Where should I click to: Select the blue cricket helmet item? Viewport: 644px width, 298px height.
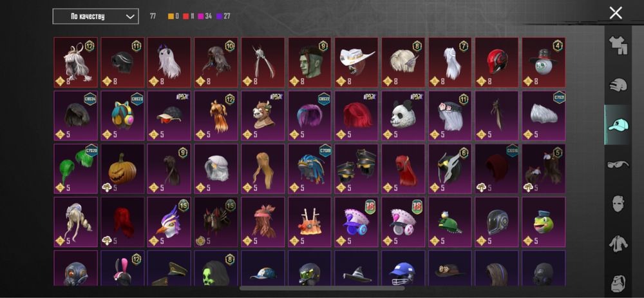pos(403,268)
